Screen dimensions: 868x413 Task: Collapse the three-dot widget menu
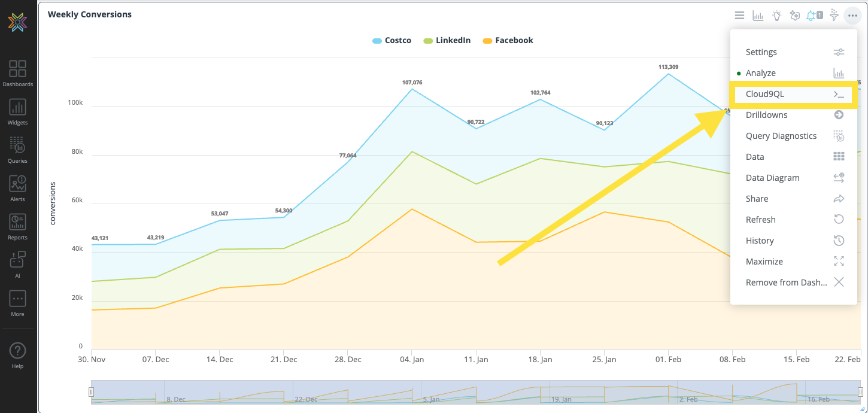point(852,16)
